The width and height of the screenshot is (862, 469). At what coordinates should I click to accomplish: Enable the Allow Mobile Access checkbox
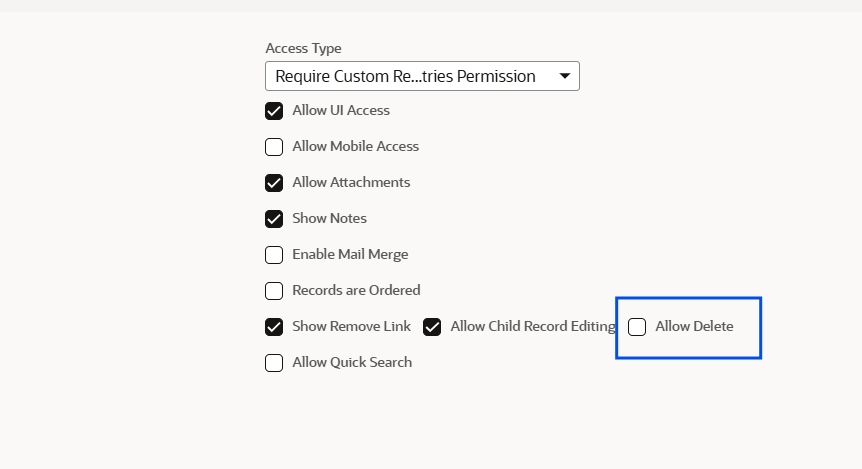274,147
